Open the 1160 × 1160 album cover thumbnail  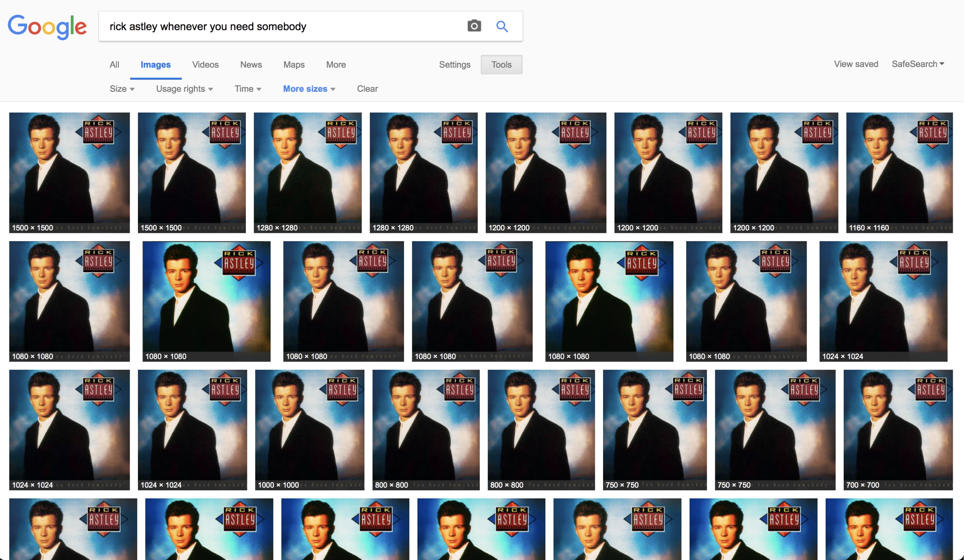click(x=899, y=172)
